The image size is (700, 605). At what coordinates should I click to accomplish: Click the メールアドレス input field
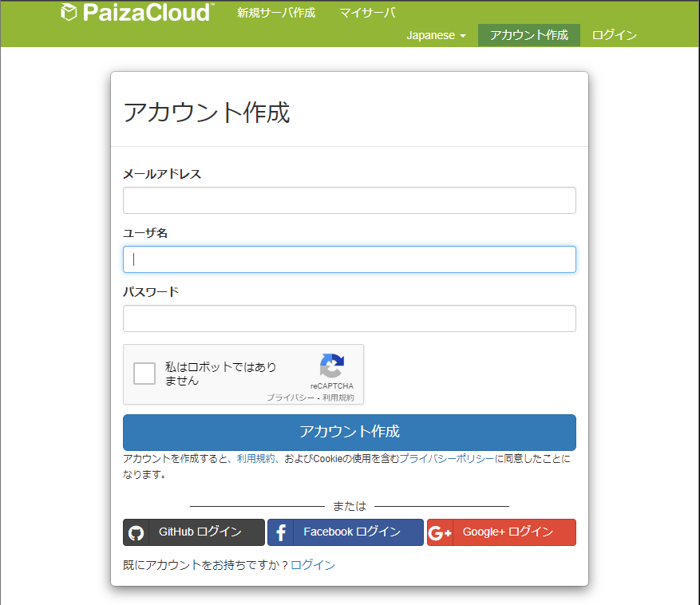click(x=349, y=200)
